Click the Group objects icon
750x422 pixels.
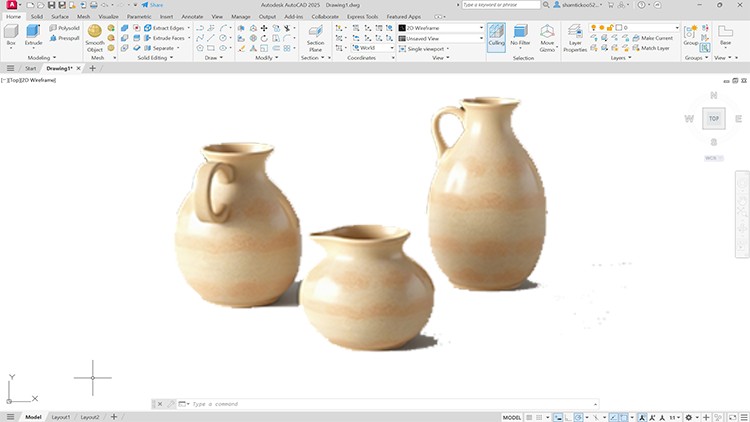pyautogui.click(x=690, y=34)
